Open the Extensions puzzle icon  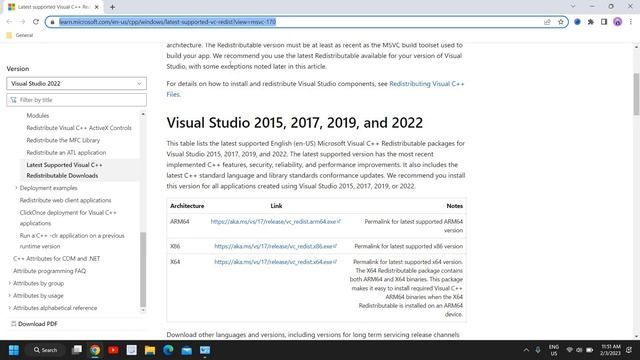(x=591, y=22)
